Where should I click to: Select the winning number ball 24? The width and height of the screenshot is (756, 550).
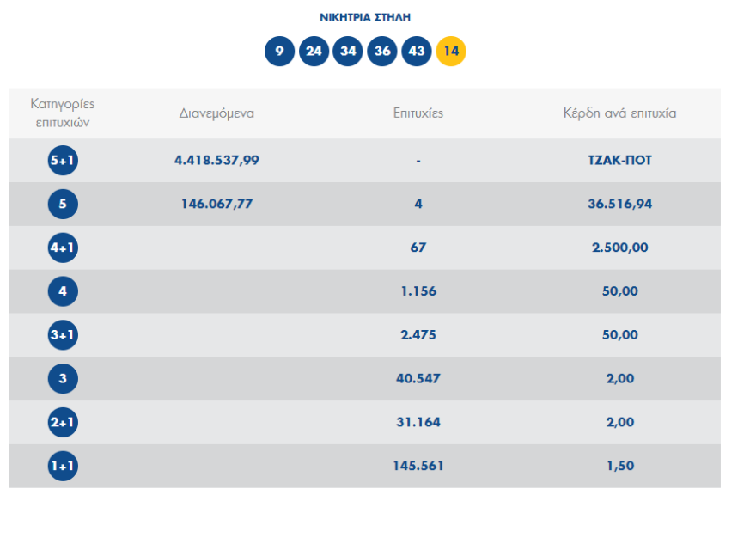314,52
